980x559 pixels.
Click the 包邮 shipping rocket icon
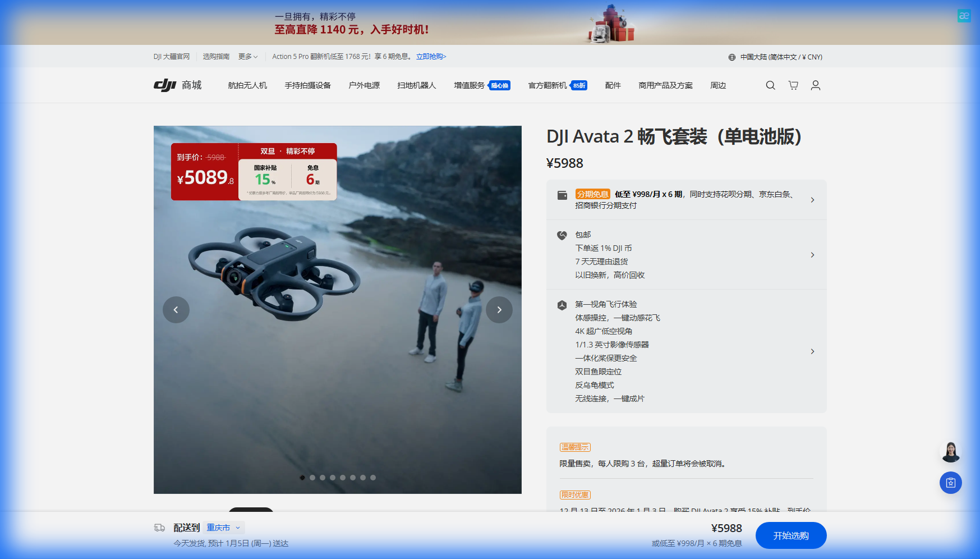click(563, 234)
